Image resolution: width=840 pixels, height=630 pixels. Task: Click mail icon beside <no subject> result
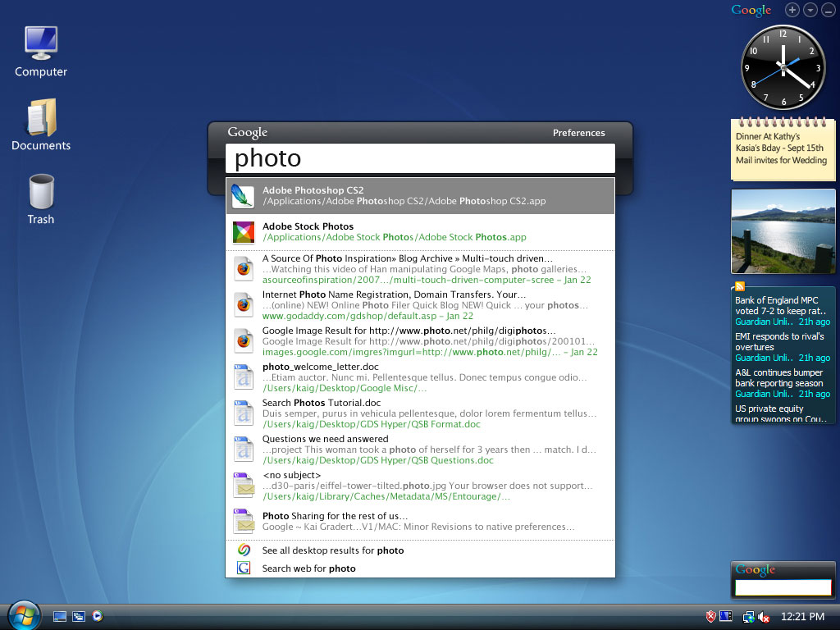click(x=244, y=486)
